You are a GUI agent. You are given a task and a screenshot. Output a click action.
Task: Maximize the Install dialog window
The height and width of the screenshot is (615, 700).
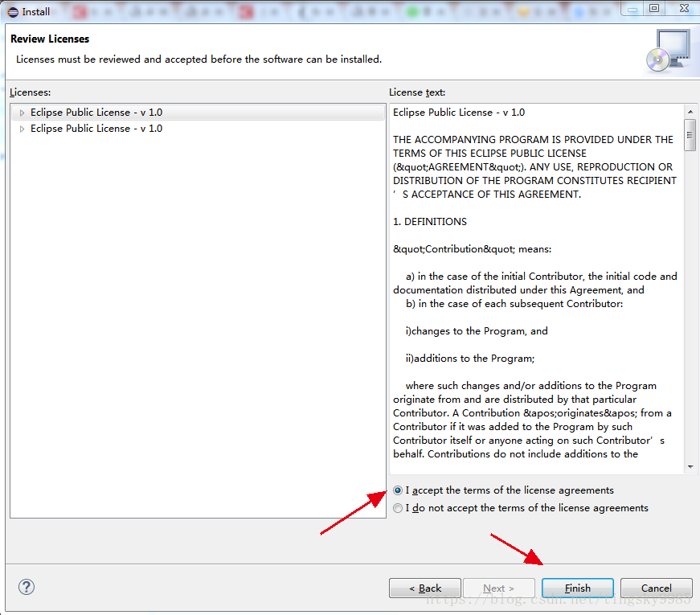pyautogui.click(x=654, y=8)
